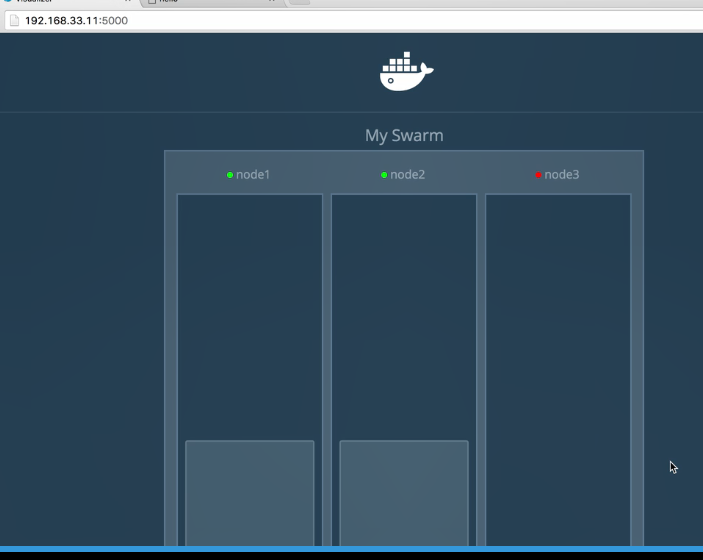Click the My Swarm heading
Screen dimensions: 703x560
[404, 135]
